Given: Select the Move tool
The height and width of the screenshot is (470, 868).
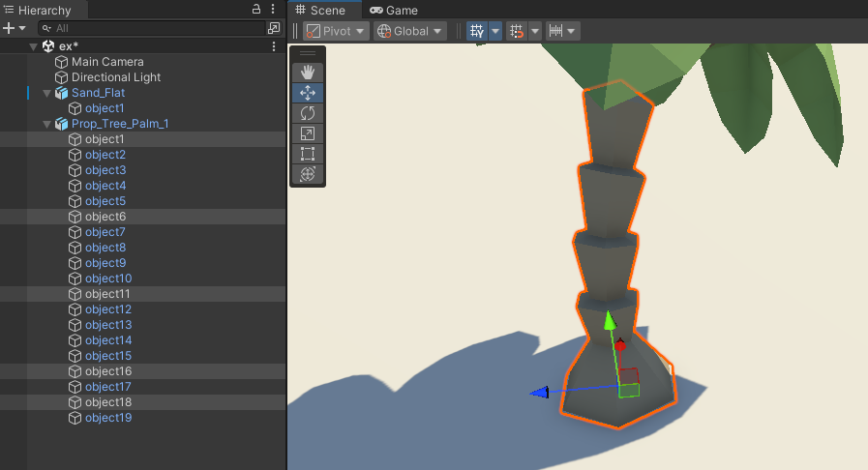Looking at the screenshot, I should click(x=309, y=93).
